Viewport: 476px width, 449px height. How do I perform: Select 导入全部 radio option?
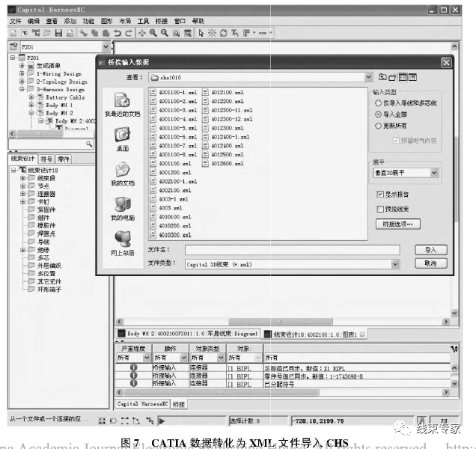pos(378,114)
